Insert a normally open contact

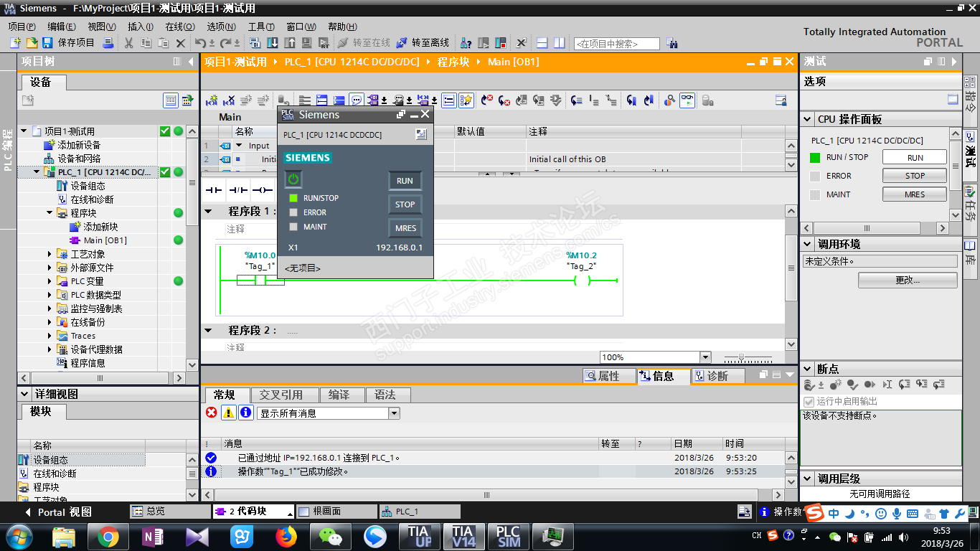click(214, 189)
